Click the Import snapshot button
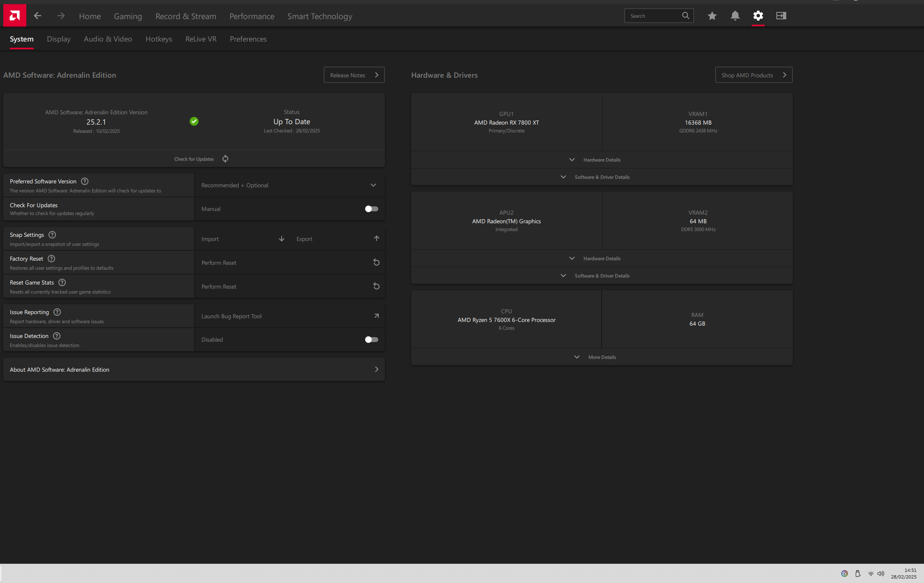Image resolution: width=924 pixels, height=583 pixels. click(242, 238)
